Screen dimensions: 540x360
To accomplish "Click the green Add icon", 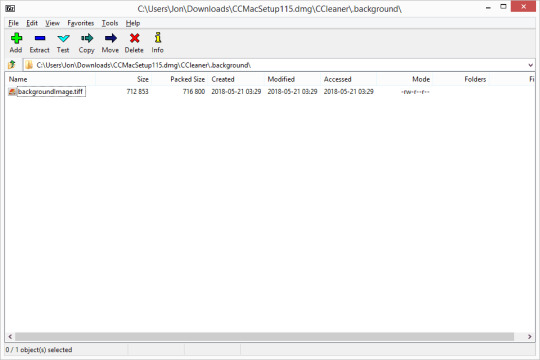I will point(16,38).
